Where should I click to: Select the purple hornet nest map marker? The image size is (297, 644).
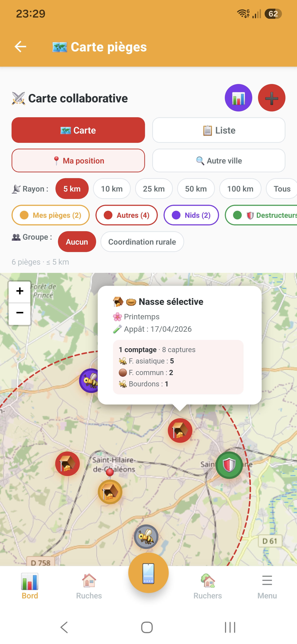pyautogui.click(x=89, y=380)
